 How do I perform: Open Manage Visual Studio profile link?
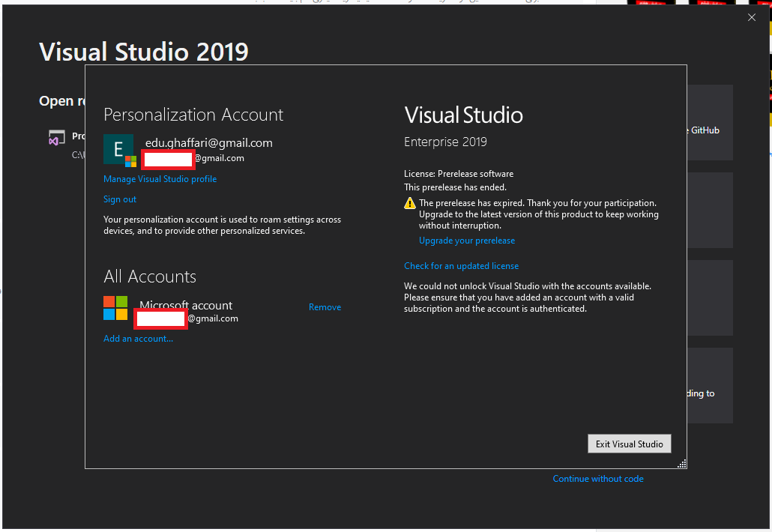coord(160,179)
